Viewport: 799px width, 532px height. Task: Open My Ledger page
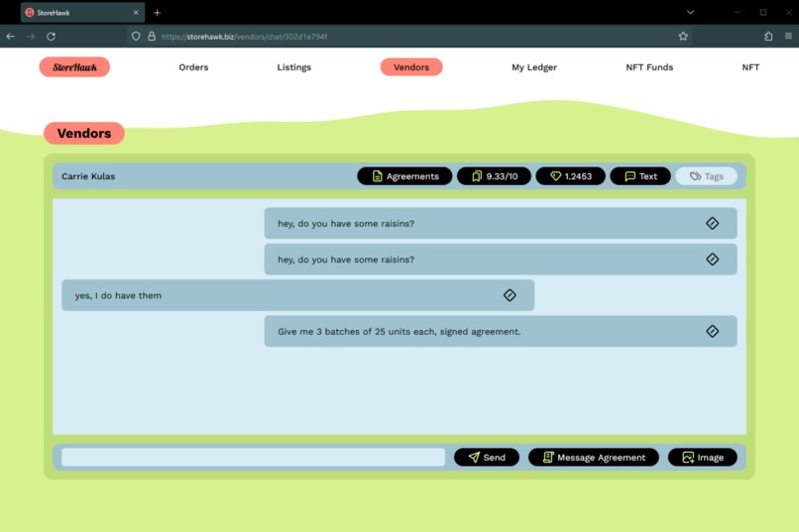(x=534, y=67)
